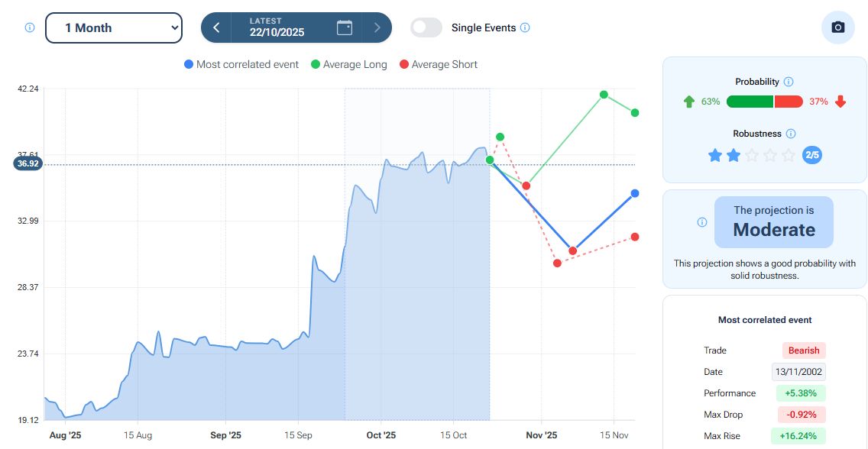Go to previous date with left arrow
This screenshot has width=868, height=449.
point(216,27)
